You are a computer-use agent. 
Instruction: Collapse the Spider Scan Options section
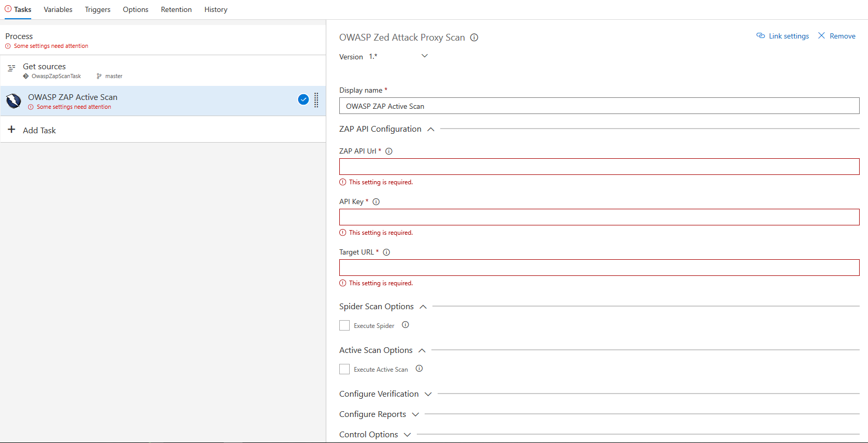pyautogui.click(x=423, y=307)
